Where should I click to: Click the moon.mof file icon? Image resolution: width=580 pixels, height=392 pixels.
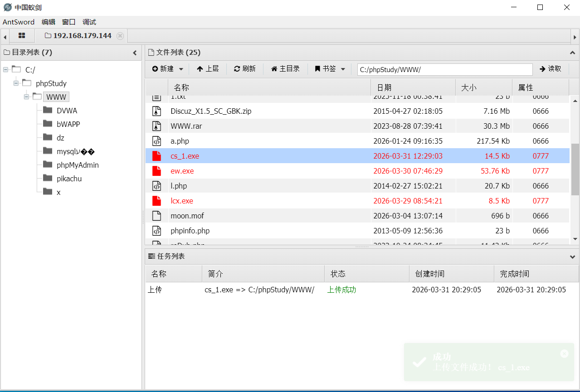click(x=156, y=216)
